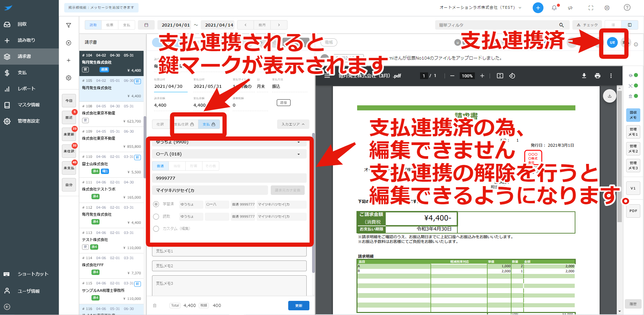The width and height of the screenshot is (644, 315).
Task: Click the search magnifier in 簡単フィルタ
Action: click(561, 25)
